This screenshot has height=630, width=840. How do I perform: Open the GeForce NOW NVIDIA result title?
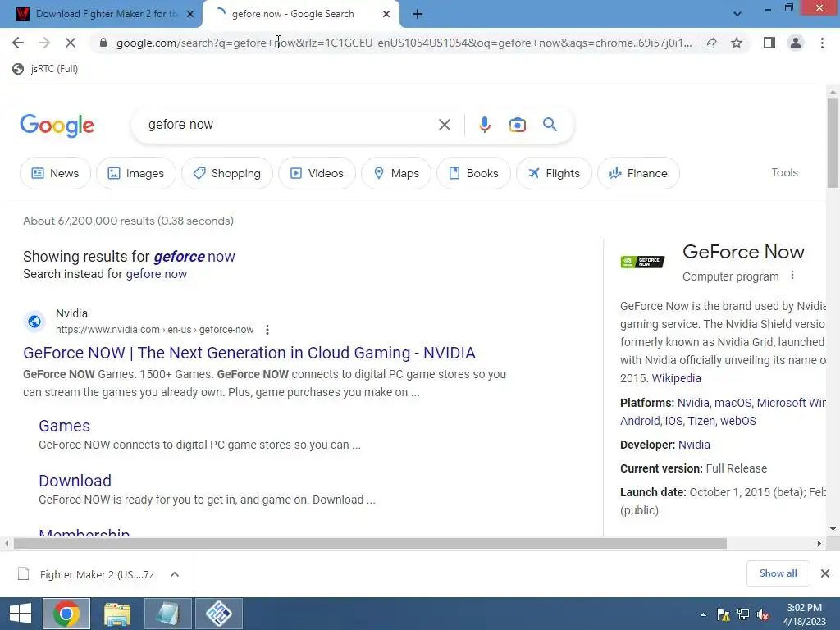pyautogui.click(x=249, y=353)
